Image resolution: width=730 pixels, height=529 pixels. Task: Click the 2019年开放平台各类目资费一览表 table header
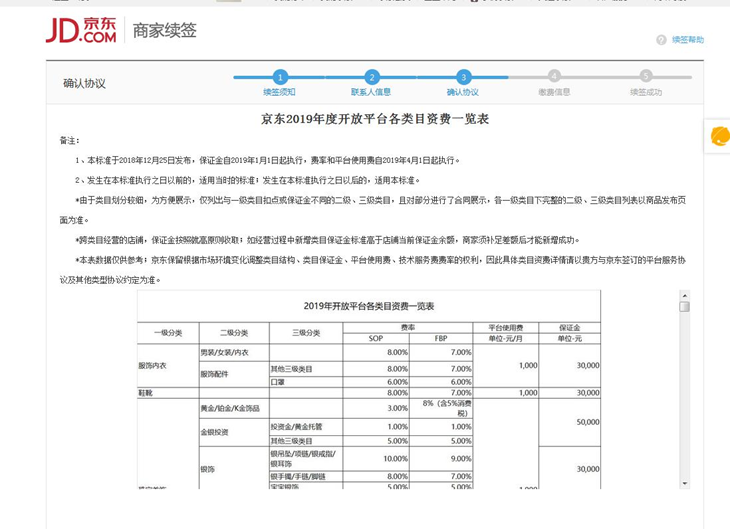coord(369,306)
